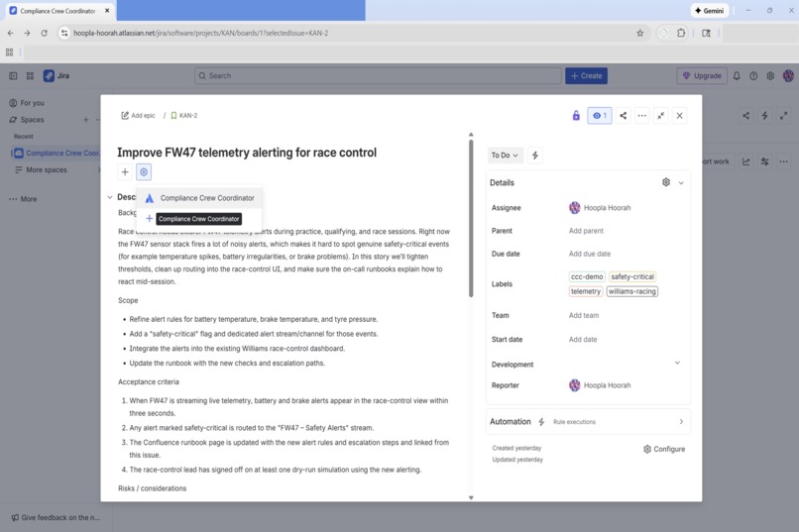Click the Jira logo
Image resolution: width=799 pixels, height=532 pixels.
tap(57, 76)
